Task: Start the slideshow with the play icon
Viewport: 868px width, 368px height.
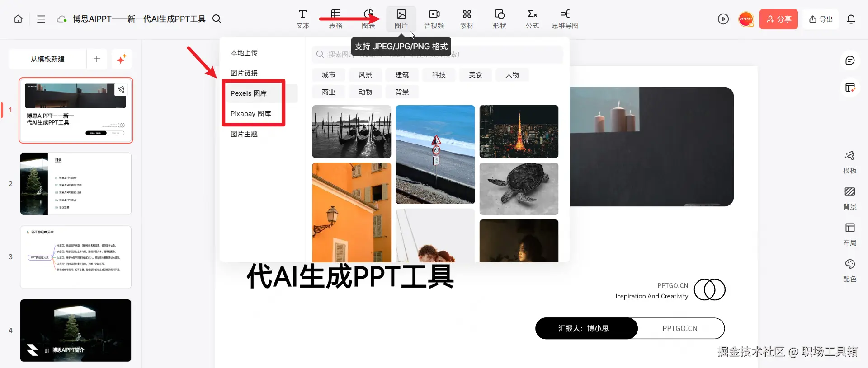Action: click(723, 19)
